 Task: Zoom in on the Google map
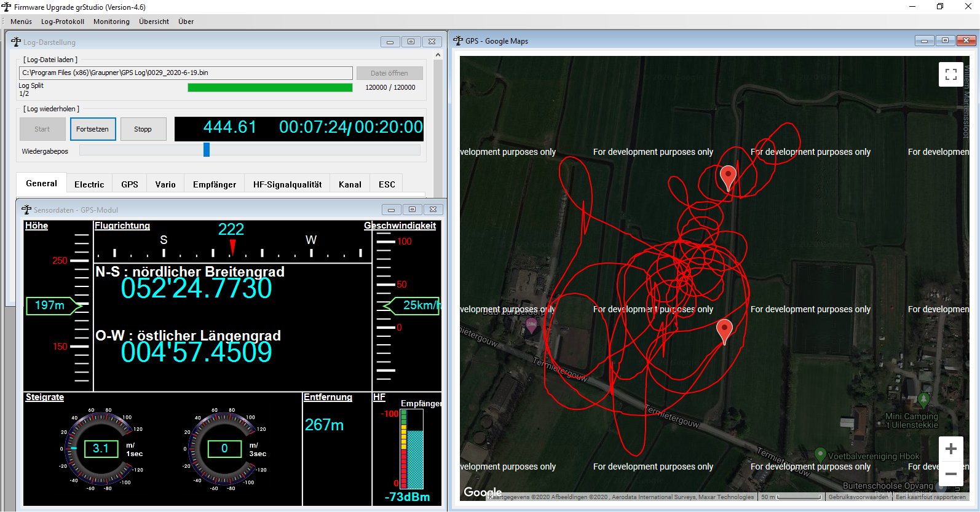951,449
